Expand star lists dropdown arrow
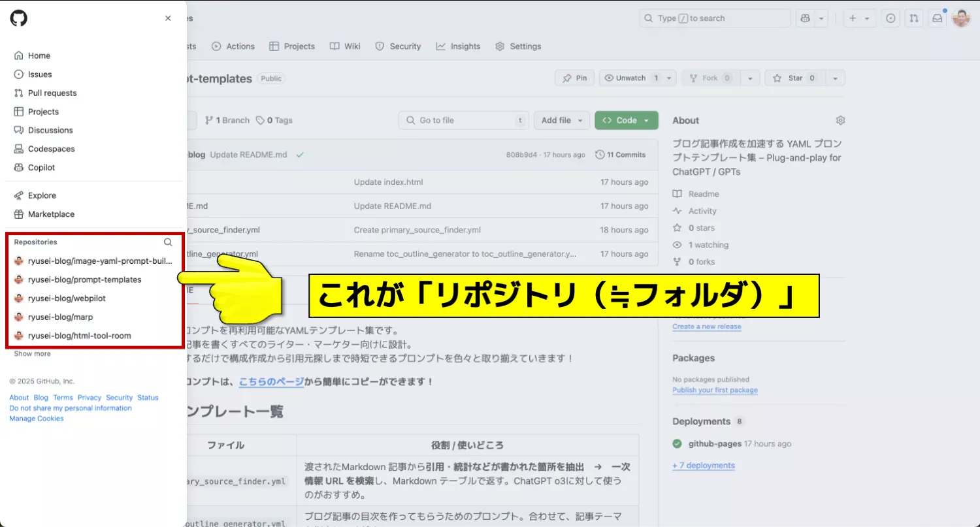The height and width of the screenshot is (527, 980). (835, 78)
